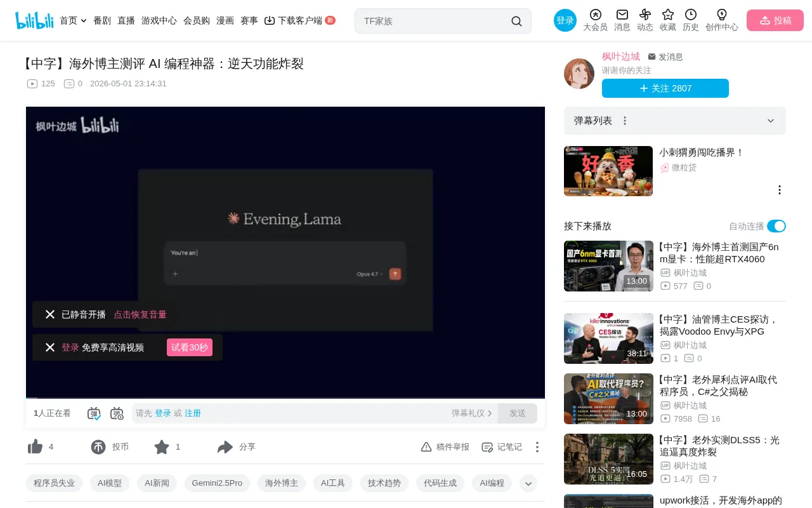Screen dimensions: 812x508
Task: Click the bilibili logo
Action: point(34,20)
